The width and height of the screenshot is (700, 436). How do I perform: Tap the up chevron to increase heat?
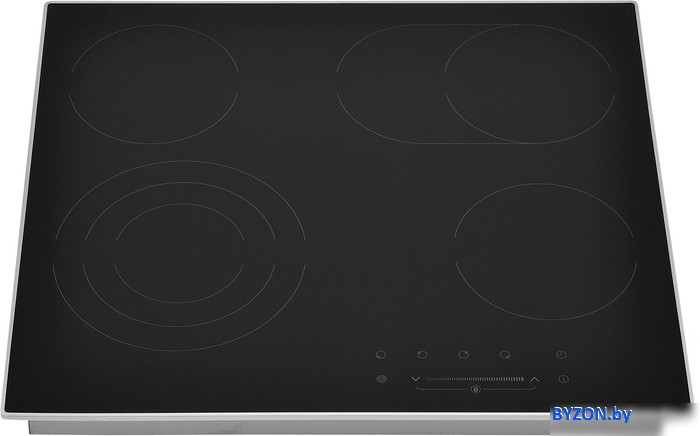(x=534, y=379)
